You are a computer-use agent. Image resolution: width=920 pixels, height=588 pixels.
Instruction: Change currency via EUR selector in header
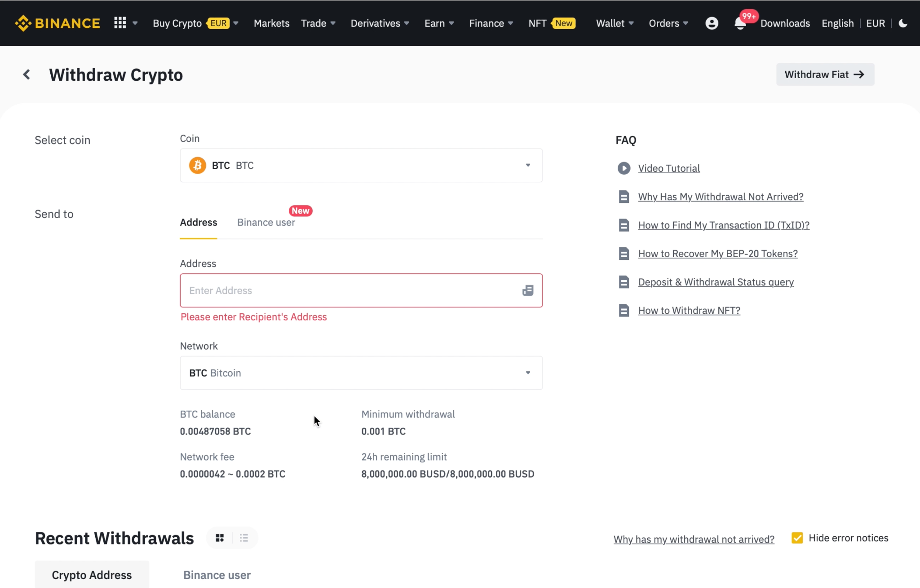[875, 23]
